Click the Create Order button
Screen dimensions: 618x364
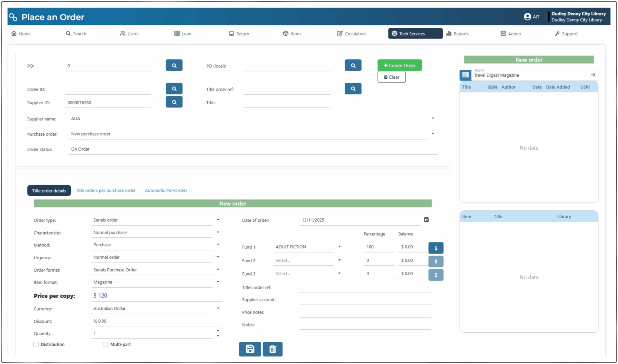399,65
